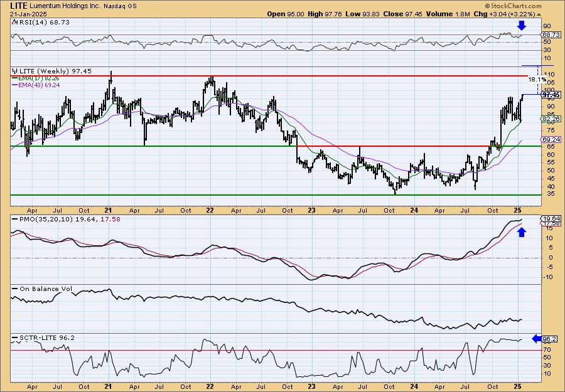Click year 25 on the price panel time axis
This screenshot has width=565, height=392.
point(517,210)
